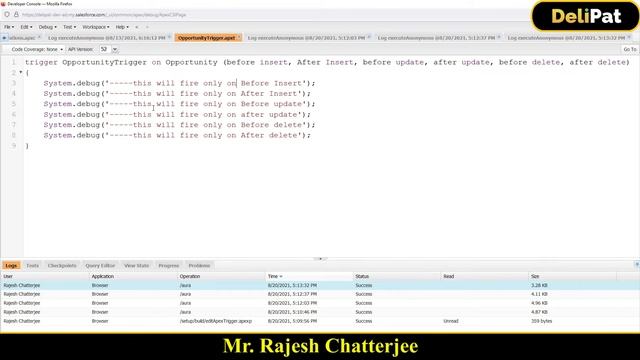The image size is (640, 360).
Task: Select the Progress panel tab
Action: point(169,265)
